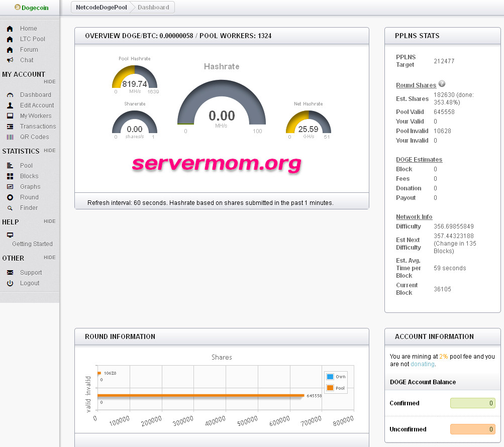Viewport: 504px width, 447px height.
Task: Click the Logout link
Action: pyautogui.click(x=30, y=283)
